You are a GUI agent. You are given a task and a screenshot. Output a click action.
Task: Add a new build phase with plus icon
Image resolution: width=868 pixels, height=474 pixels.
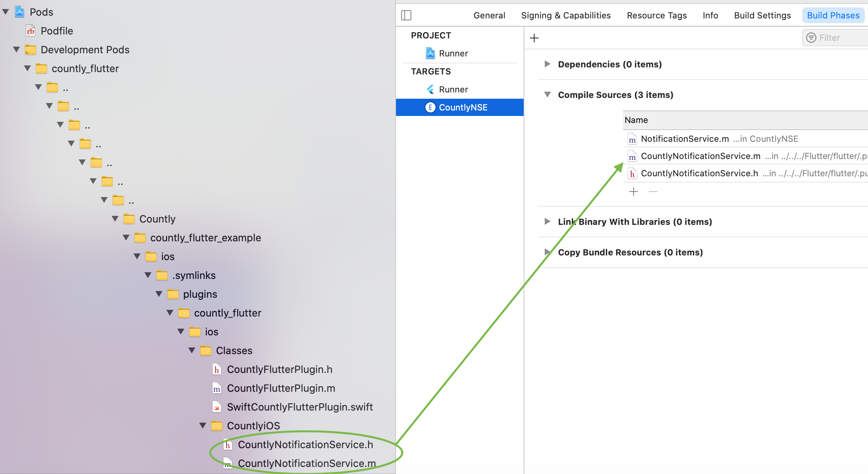coord(534,38)
